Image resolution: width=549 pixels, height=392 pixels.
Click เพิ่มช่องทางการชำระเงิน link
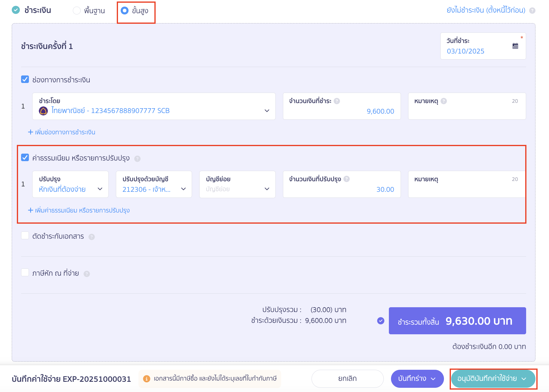coord(62,132)
